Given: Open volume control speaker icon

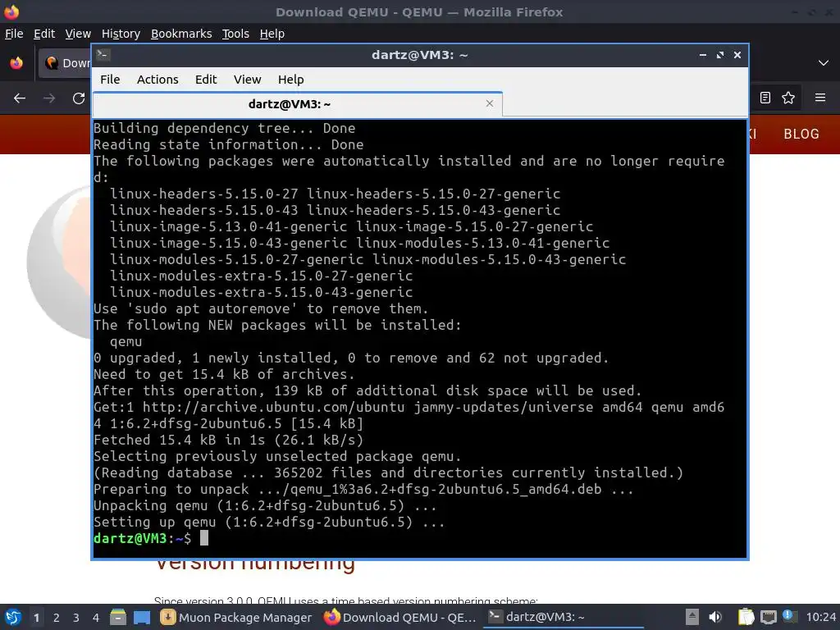Looking at the screenshot, I should click(715, 617).
